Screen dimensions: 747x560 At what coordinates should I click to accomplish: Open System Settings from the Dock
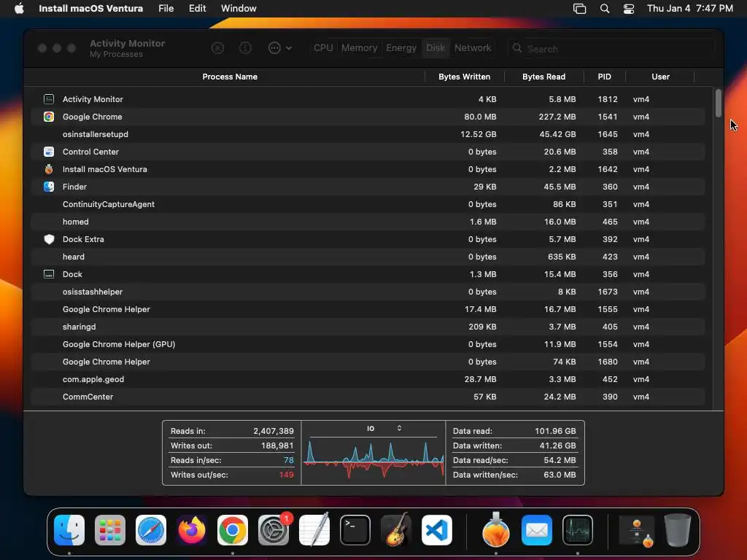(274, 530)
